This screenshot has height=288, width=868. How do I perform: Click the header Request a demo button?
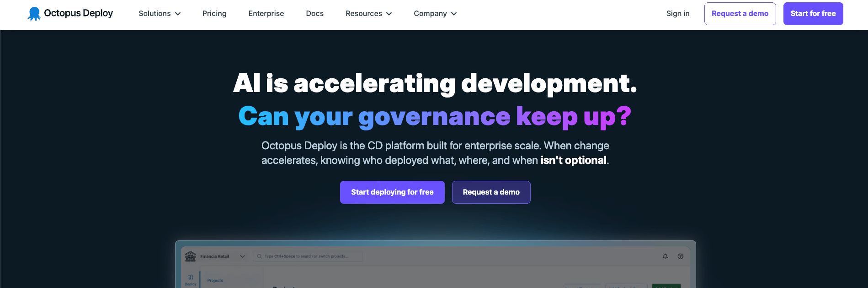click(740, 14)
